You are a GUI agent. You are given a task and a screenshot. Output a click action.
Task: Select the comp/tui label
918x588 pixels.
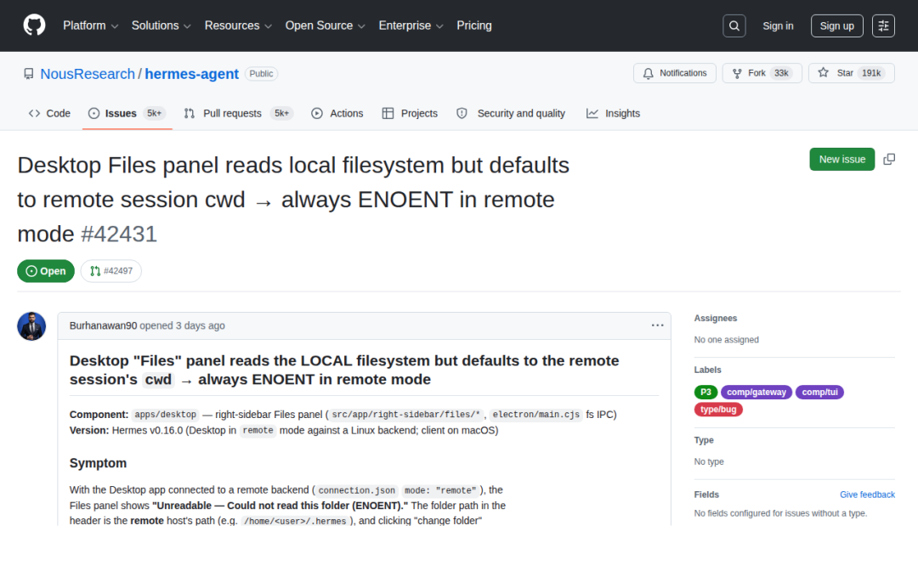point(819,392)
